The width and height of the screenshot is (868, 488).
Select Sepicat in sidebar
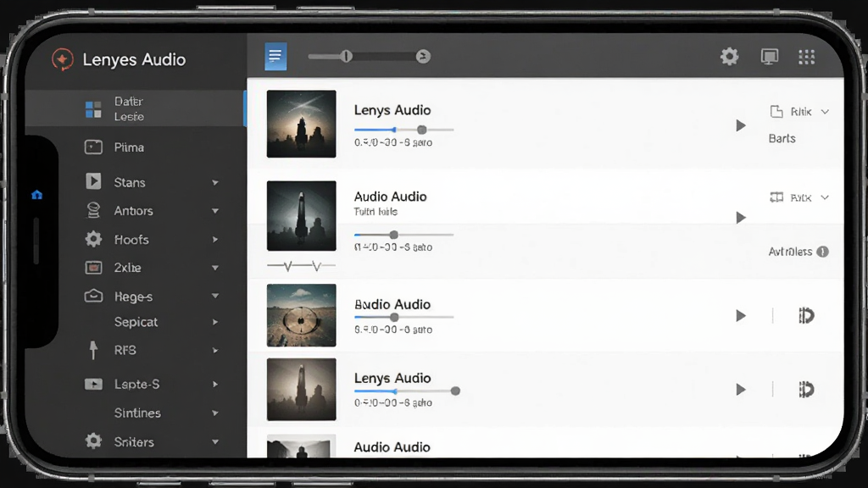click(x=136, y=322)
